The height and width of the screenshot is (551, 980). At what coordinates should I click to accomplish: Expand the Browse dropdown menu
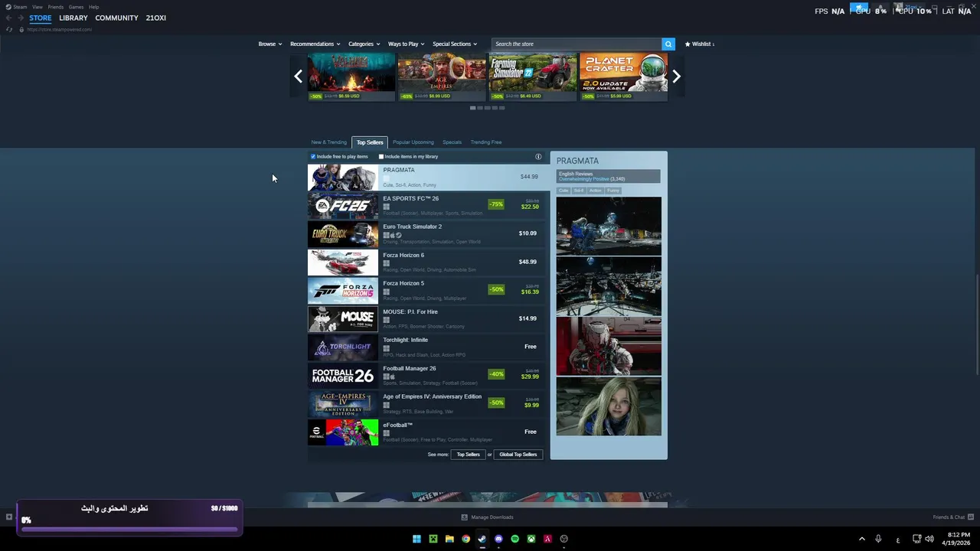269,44
